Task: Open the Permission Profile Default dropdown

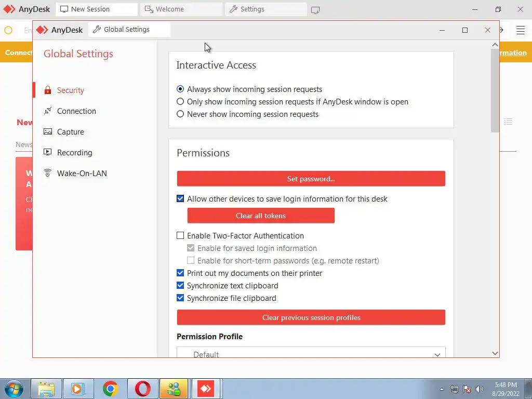Action: 311,352
